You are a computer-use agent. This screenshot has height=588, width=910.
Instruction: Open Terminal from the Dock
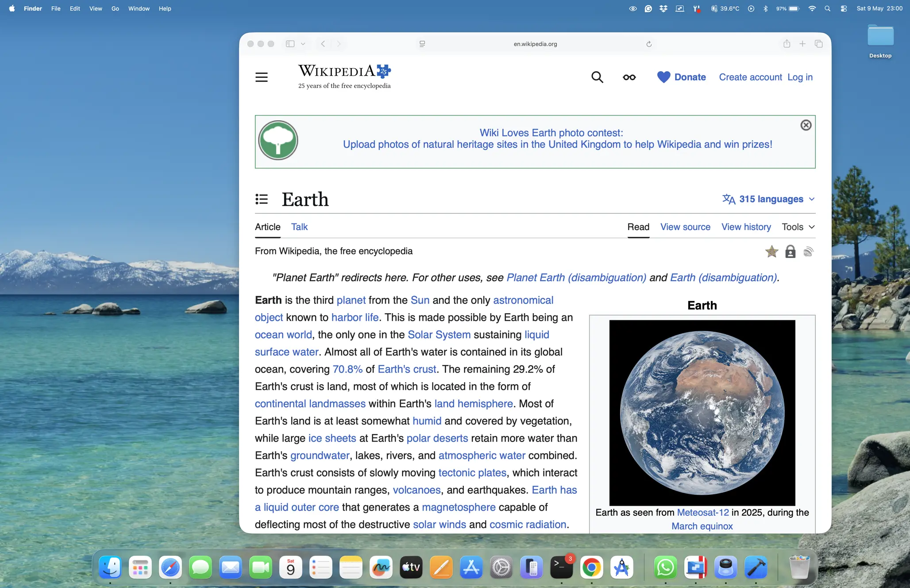pos(562,567)
